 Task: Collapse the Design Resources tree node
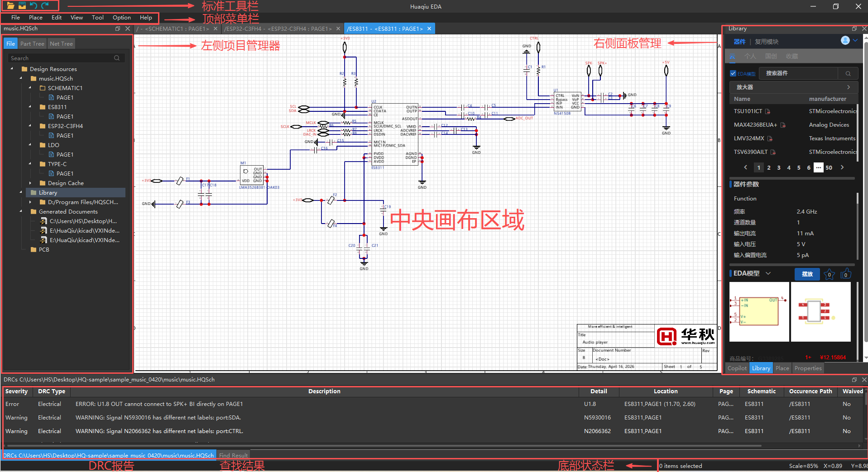pyautogui.click(x=12, y=69)
